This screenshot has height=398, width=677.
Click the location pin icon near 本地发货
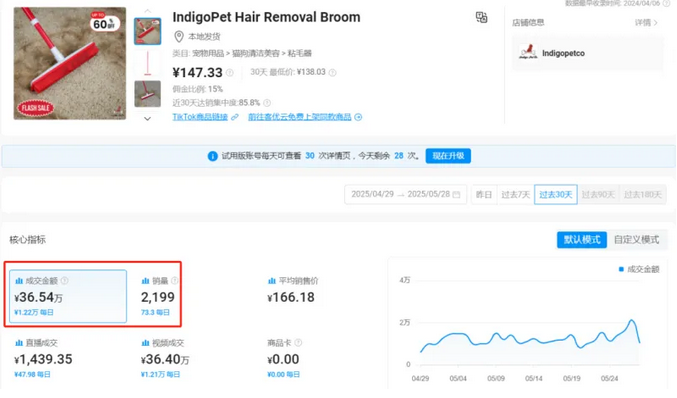click(179, 37)
